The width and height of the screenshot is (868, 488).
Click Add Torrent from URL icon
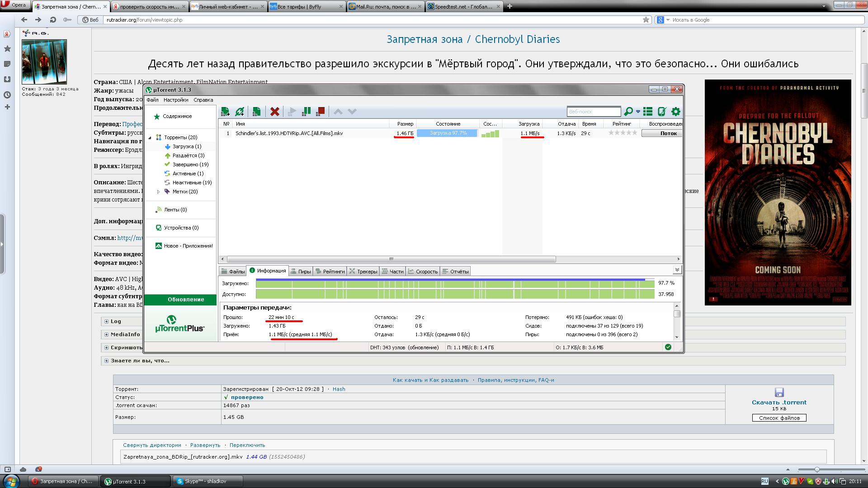240,112
